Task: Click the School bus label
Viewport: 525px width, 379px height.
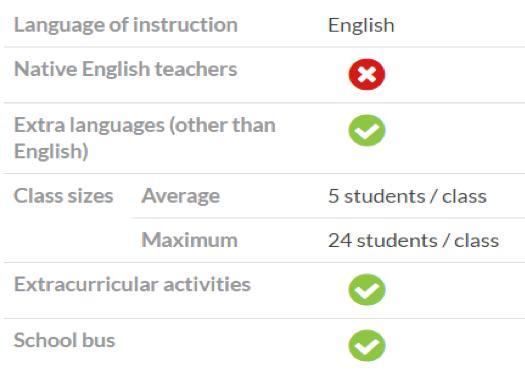Action: [x=65, y=340]
